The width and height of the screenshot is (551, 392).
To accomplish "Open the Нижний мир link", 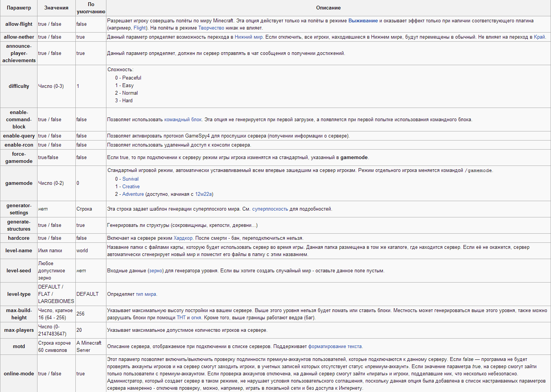I will (248, 37).
